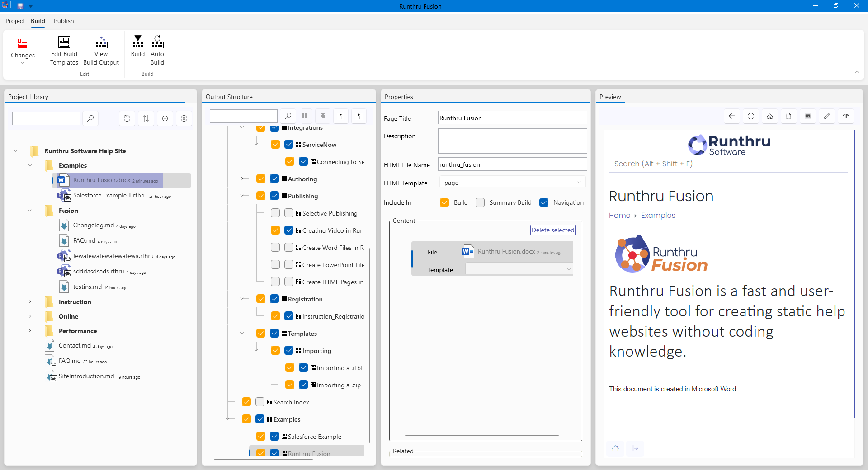Collapse the ribbon with chevron
Image resolution: width=868 pixels, height=470 pixels.
coord(857,72)
